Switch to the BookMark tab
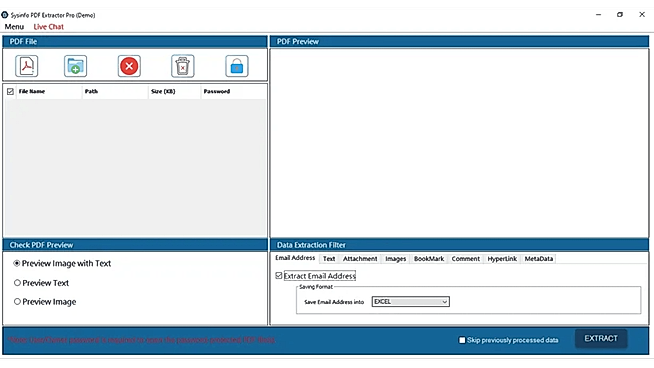The width and height of the screenshot is (654, 368). pyautogui.click(x=429, y=259)
